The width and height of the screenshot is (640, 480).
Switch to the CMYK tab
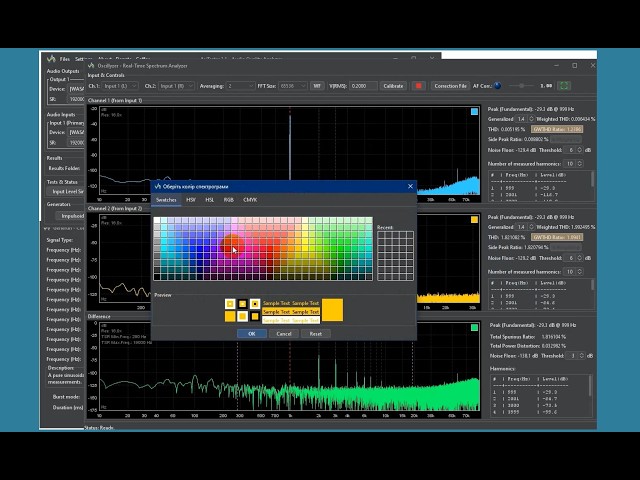[x=250, y=200]
